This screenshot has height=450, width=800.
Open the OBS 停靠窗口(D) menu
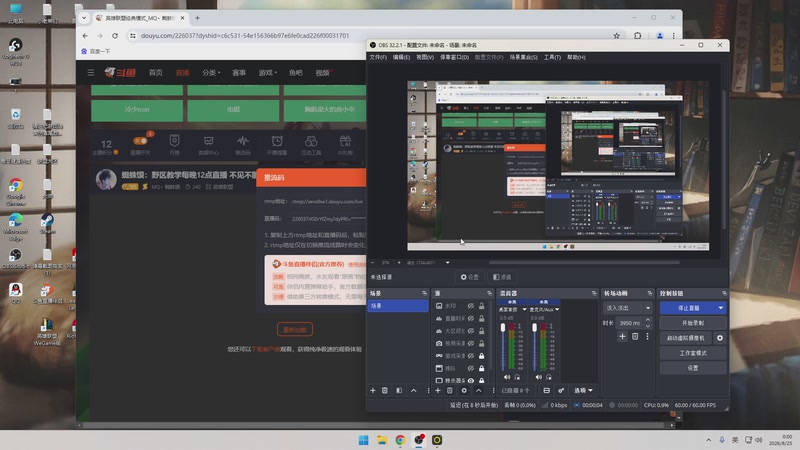455,57
